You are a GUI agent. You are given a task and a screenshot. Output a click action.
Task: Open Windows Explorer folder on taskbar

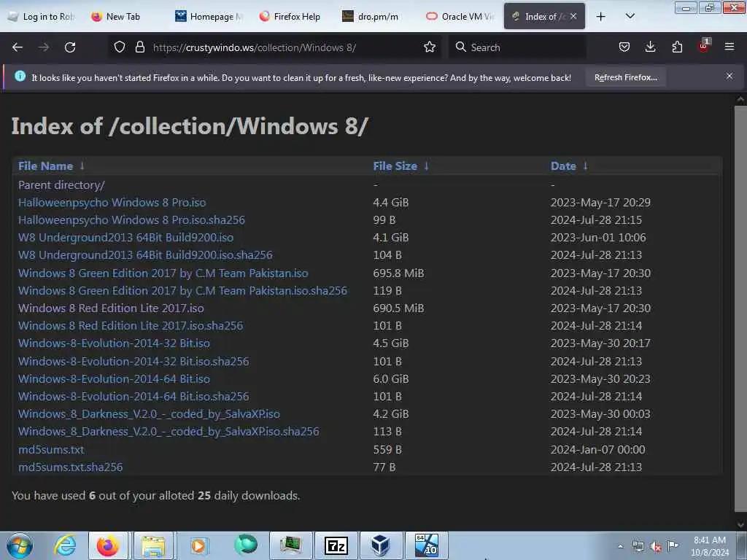pos(153,545)
